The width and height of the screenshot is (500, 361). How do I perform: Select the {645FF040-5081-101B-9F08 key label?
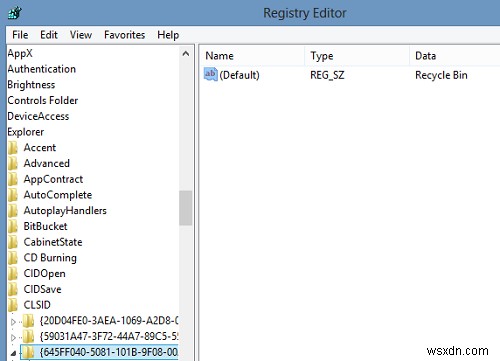click(109, 352)
